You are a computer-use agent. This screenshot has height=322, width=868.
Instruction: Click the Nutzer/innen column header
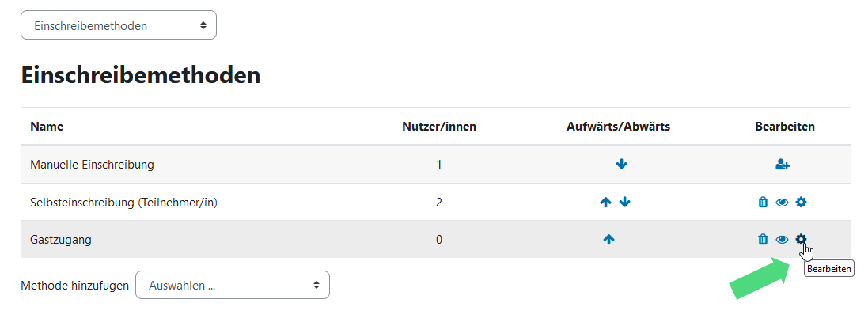pyautogui.click(x=439, y=127)
